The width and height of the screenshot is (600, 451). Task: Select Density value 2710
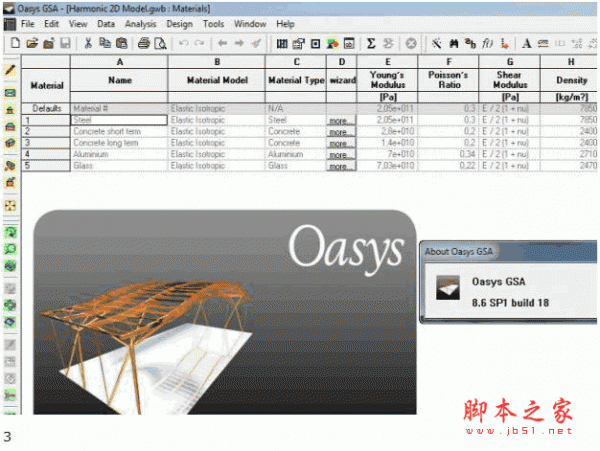pos(569,155)
